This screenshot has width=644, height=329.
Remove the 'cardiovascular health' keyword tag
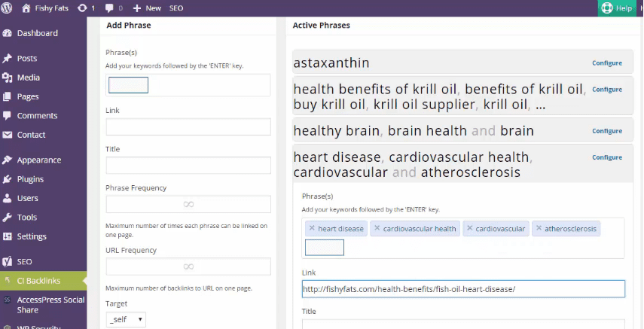(377, 229)
